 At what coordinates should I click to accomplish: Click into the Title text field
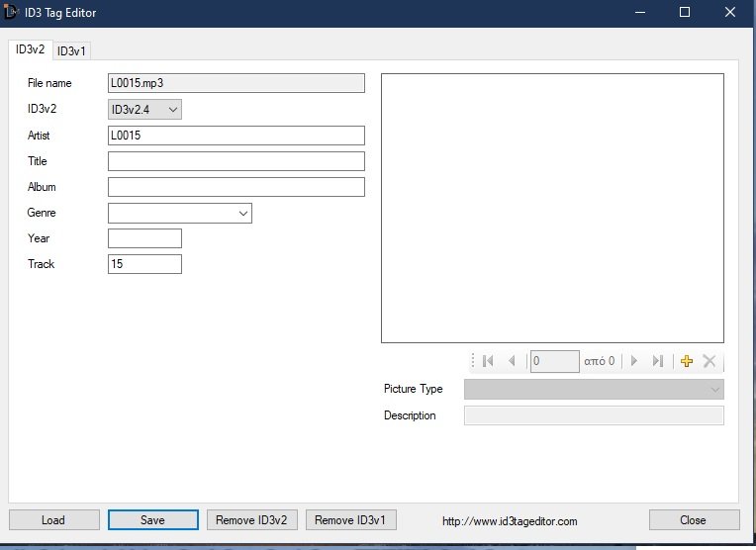pyautogui.click(x=236, y=161)
